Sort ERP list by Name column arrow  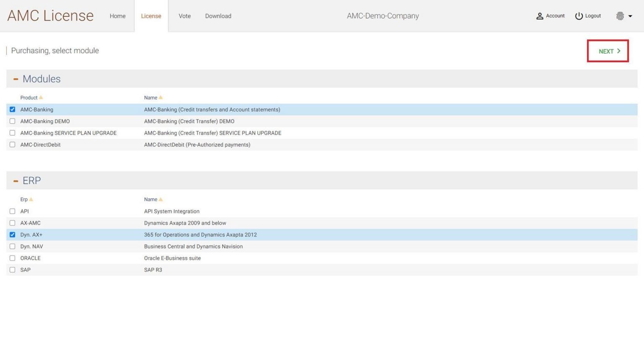click(161, 199)
